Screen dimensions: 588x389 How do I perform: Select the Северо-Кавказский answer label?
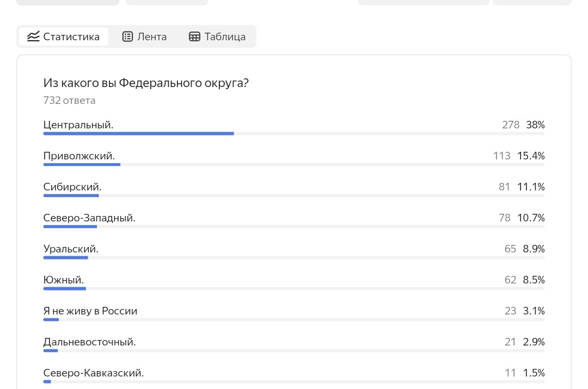[x=94, y=373]
